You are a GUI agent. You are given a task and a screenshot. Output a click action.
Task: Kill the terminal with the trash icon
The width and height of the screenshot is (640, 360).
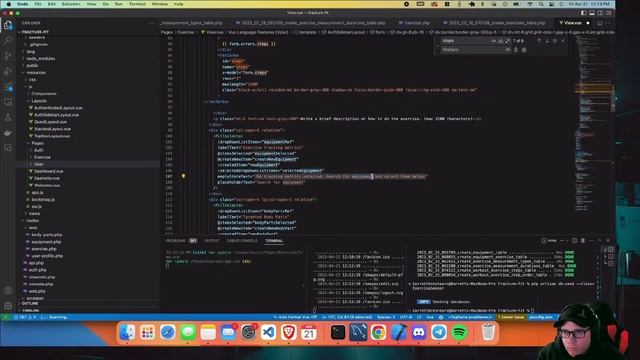(x=583, y=240)
